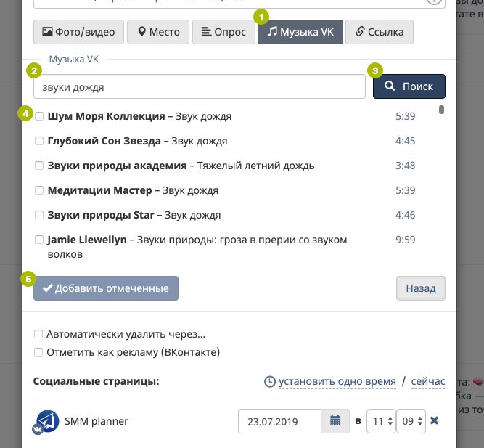
Task: Open the Ссылка link tab
Action: point(380,32)
